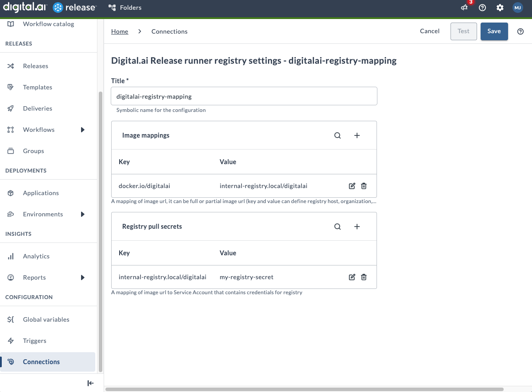
Task: Edit the my-registry-secret row
Action: [x=352, y=277]
